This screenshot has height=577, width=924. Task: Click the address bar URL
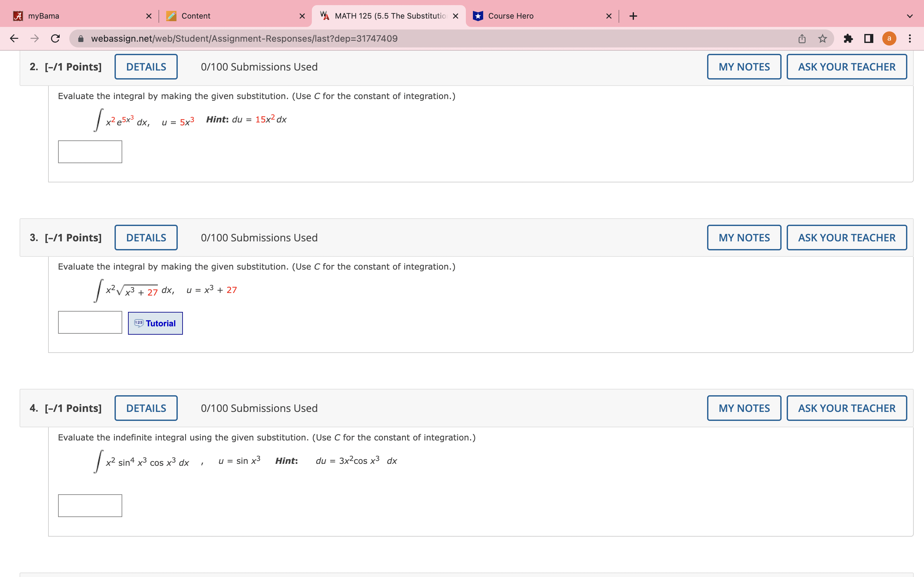pos(244,38)
